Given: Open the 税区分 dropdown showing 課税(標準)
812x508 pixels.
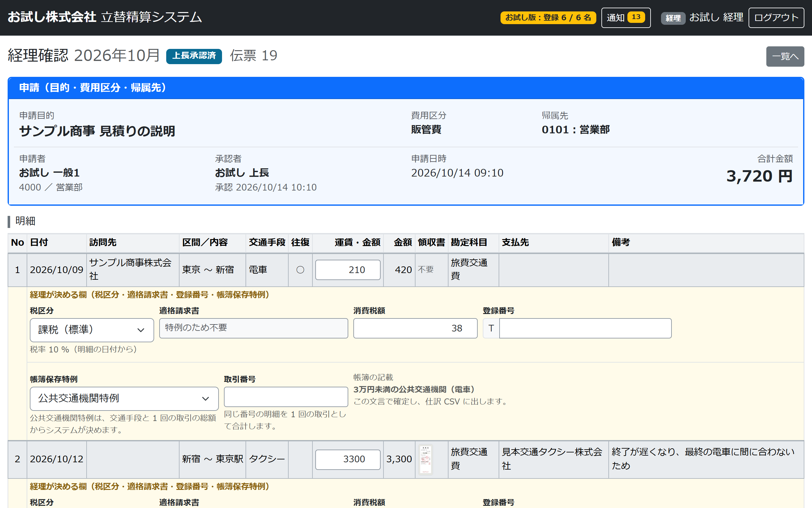Looking at the screenshot, I should click(92, 330).
